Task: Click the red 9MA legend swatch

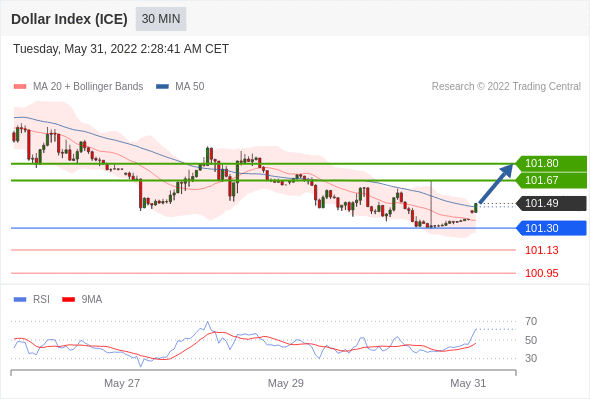Action: pyautogui.click(x=68, y=300)
